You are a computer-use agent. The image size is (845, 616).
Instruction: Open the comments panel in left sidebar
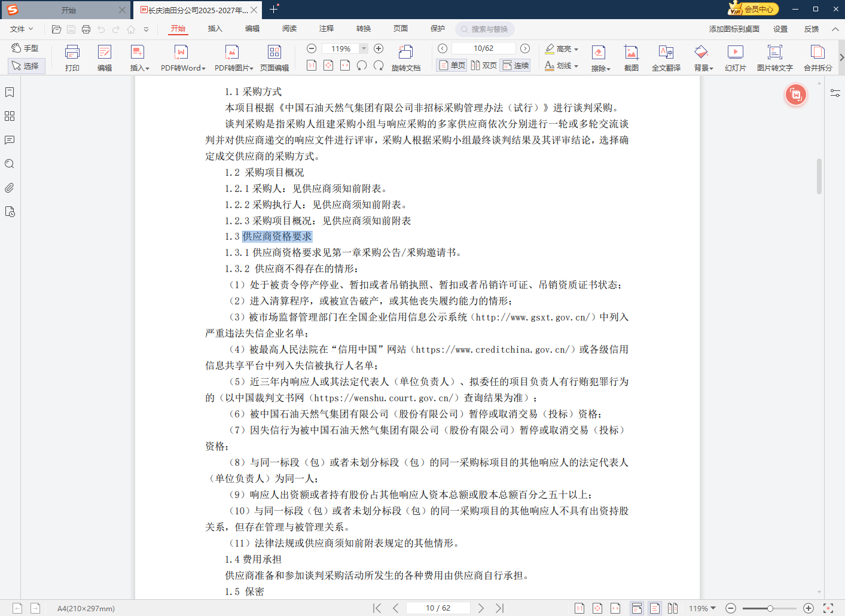point(10,140)
